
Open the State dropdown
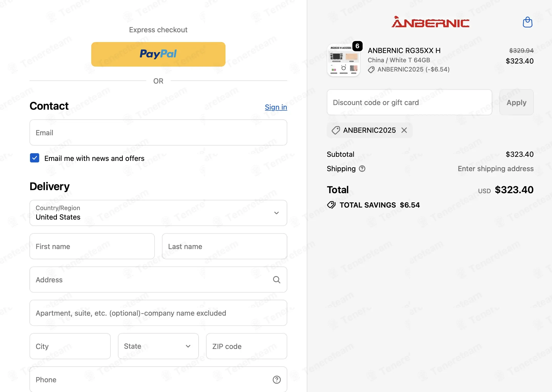158,346
